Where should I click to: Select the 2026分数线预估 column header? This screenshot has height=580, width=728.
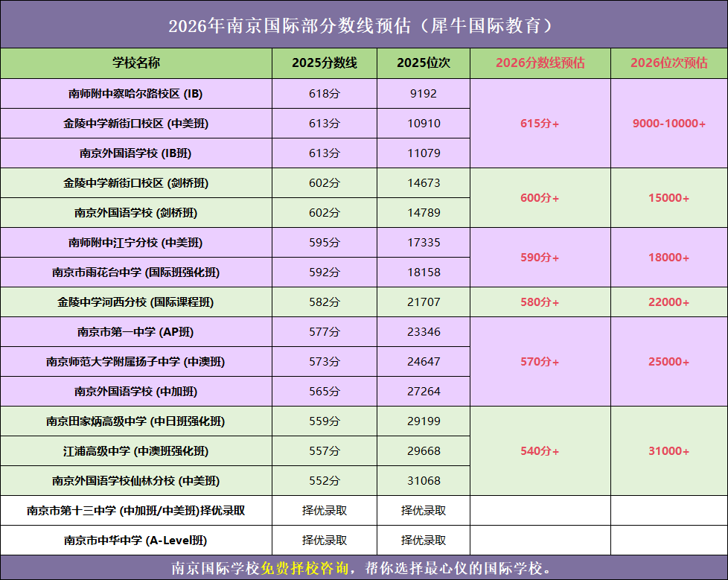(x=540, y=63)
